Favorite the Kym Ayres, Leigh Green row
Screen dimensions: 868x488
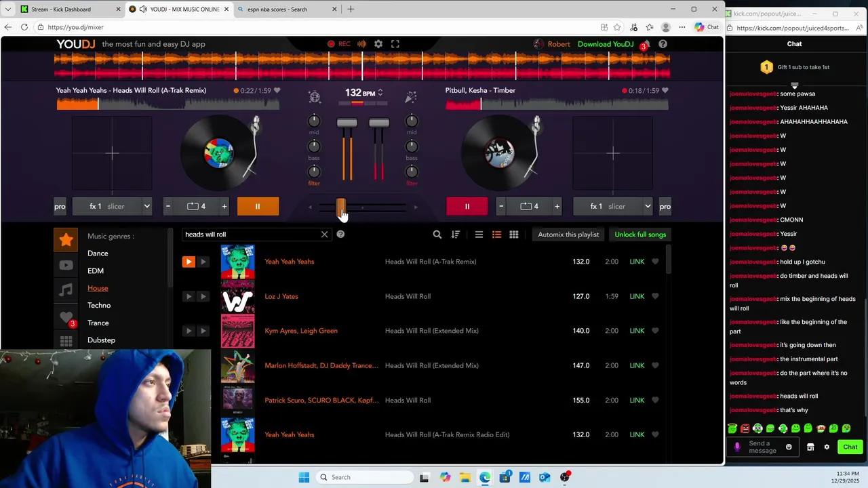pos(655,331)
